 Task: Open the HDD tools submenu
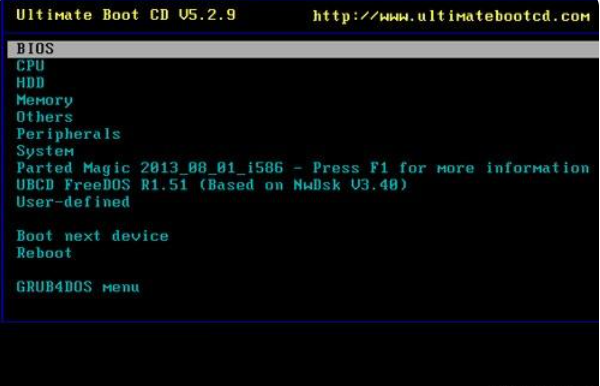303,83
